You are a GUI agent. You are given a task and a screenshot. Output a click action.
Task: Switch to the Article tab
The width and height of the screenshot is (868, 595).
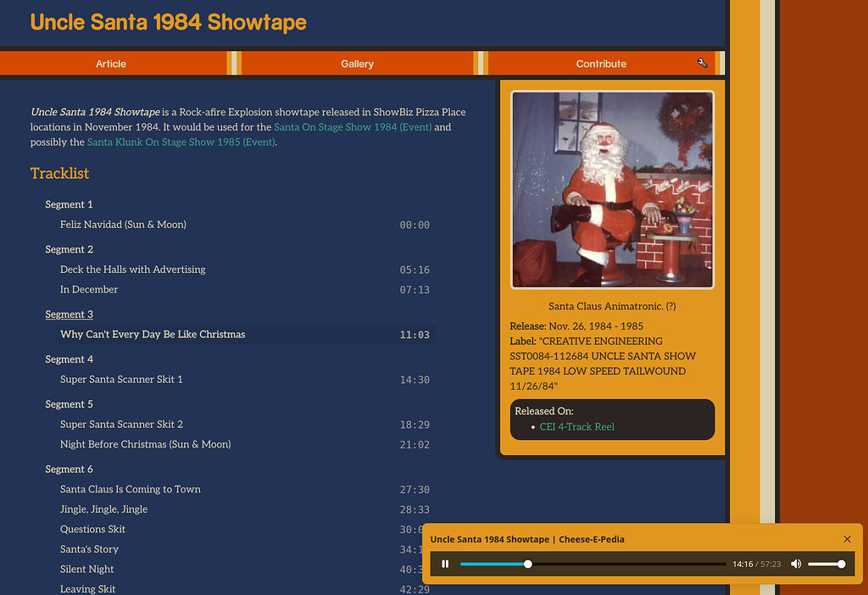tap(111, 63)
